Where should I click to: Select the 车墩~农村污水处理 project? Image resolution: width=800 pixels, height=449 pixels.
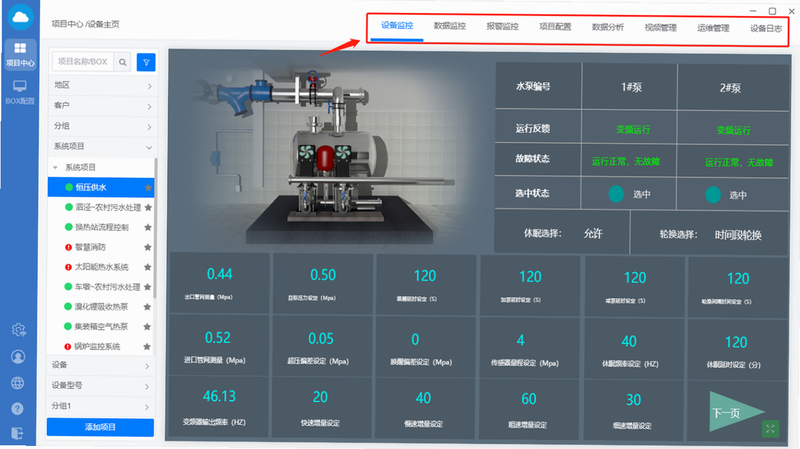click(x=107, y=287)
